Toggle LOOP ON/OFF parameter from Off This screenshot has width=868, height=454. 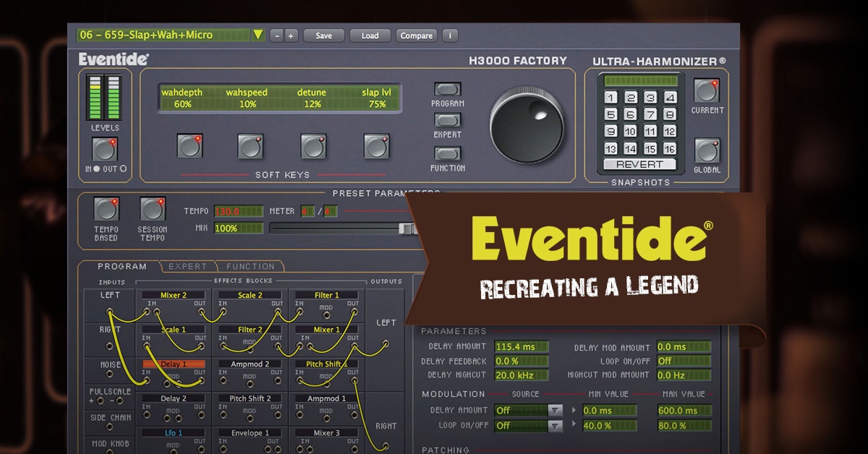point(685,361)
